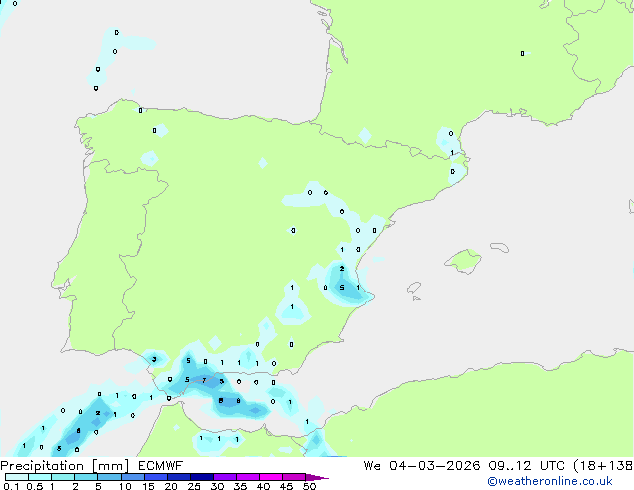
Task: Pick the 1–2 mm legend color box
Action: point(63,477)
